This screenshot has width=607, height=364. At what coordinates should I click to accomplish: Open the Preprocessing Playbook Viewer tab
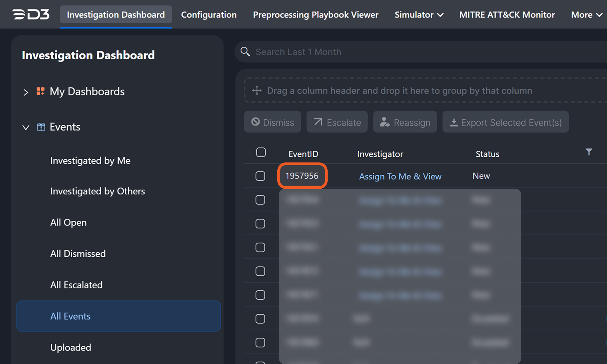point(316,15)
